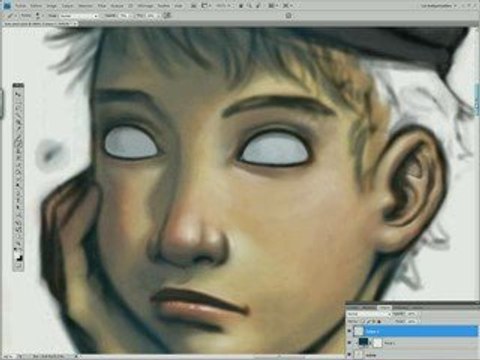Click the Rotate View icon in application bar
The image size is (480, 360).
258,6
